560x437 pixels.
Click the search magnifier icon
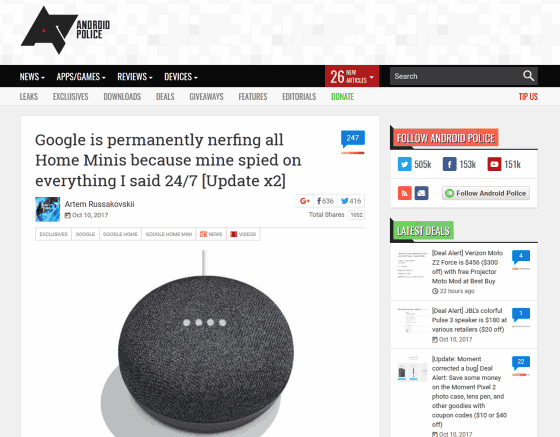tap(528, 76)
